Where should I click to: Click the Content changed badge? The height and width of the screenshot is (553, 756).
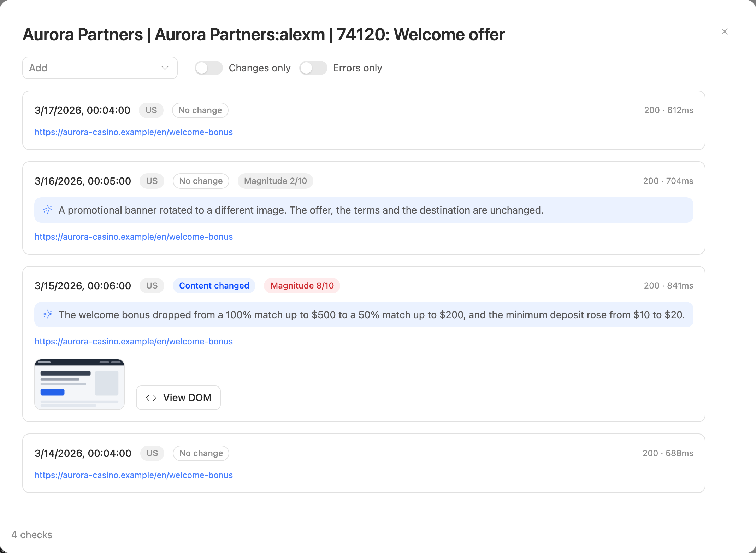coord(214,286)
